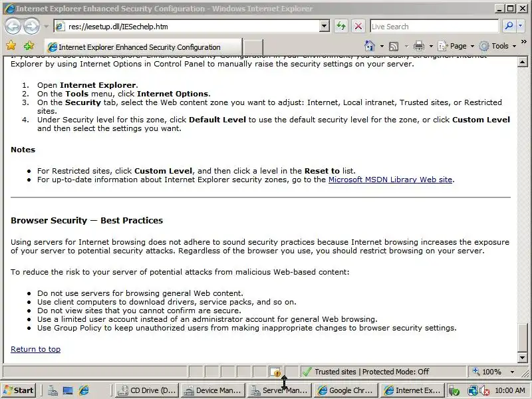The width and height of the screenshot is (532, 399).
Task: Click the pop-up blocker status bar icon
Action: click(275, 372)
